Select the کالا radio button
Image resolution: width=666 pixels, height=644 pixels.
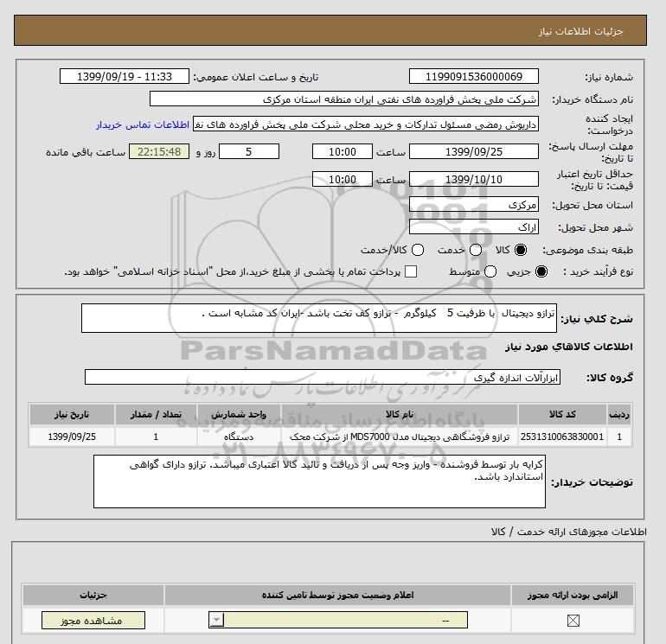pos(521,250)
